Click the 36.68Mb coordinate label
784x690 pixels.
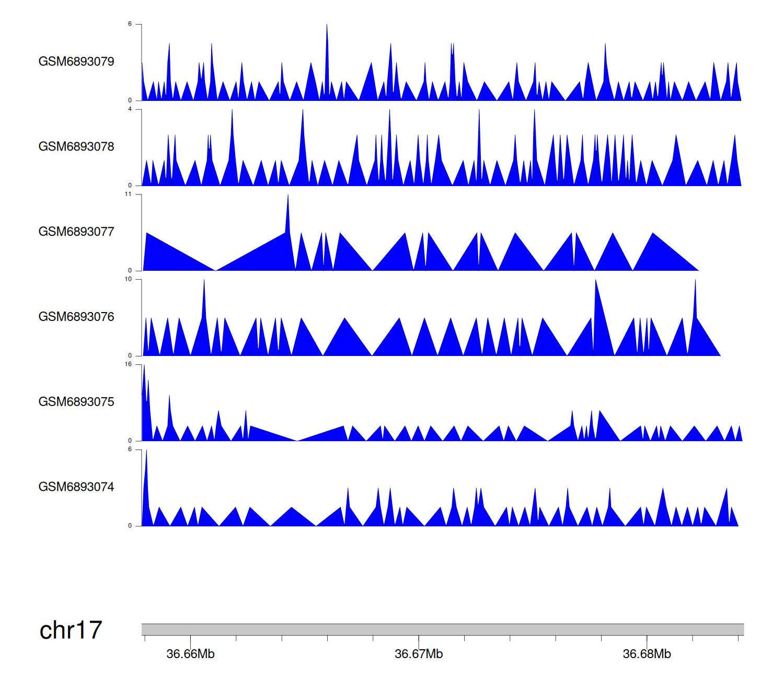647,654
